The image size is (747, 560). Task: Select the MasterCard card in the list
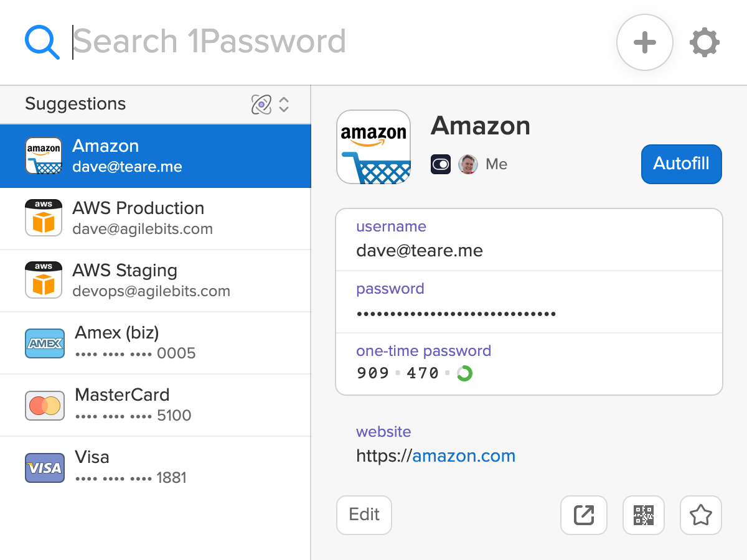[x=156, y=404]
